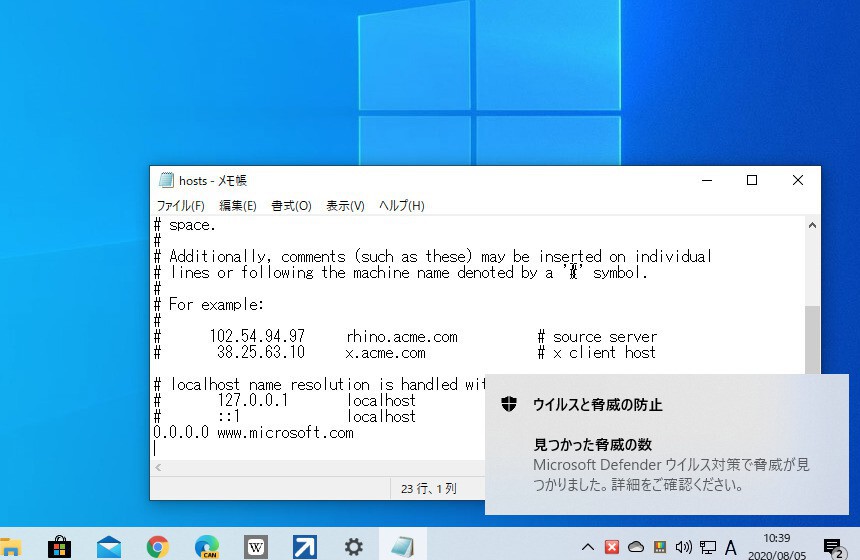Click the 見つかった脅威の数 notification title
This screenshot has width=860, height=560.
[592, 444]
